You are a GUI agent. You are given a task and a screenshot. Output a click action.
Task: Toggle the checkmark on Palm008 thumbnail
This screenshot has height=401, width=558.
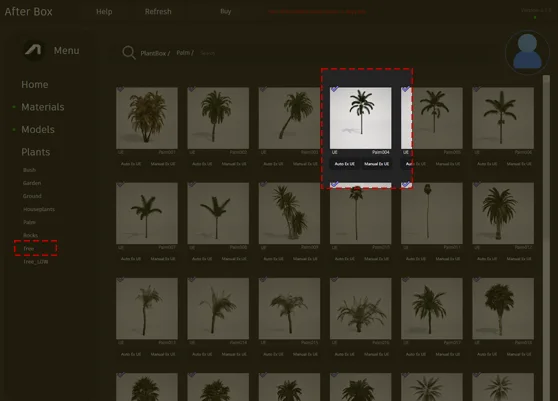coord(191,184)
